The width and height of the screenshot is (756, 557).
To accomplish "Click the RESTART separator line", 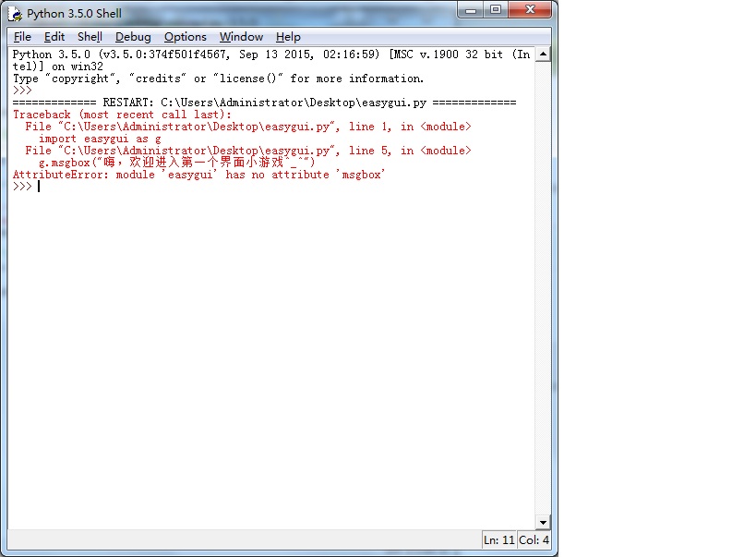I will (x=264, y=103).
